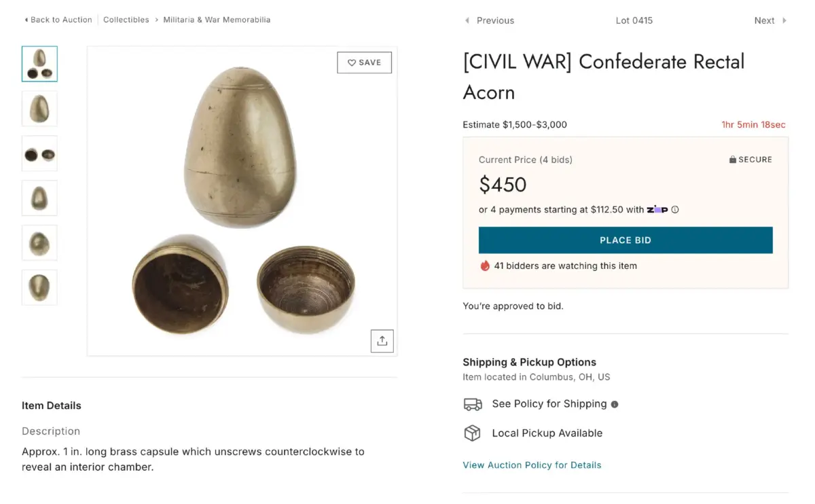Open the Collectibles breadcrumb
Screen dimensions: 815x504
[x=126, y=20]
